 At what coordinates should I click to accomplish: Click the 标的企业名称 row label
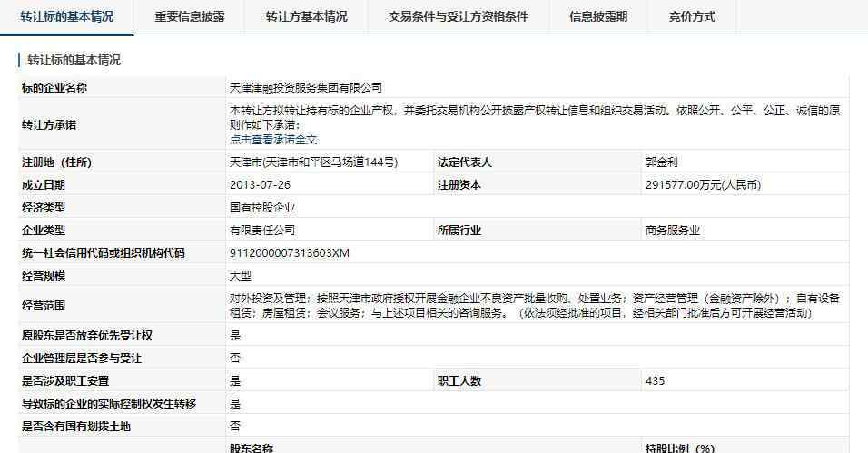(54, 87)
